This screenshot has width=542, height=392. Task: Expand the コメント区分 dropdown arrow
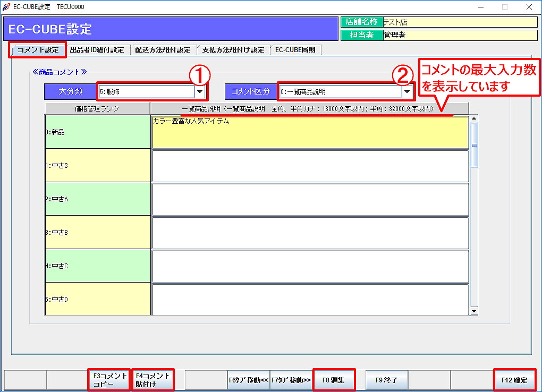(x=407, y=92)
